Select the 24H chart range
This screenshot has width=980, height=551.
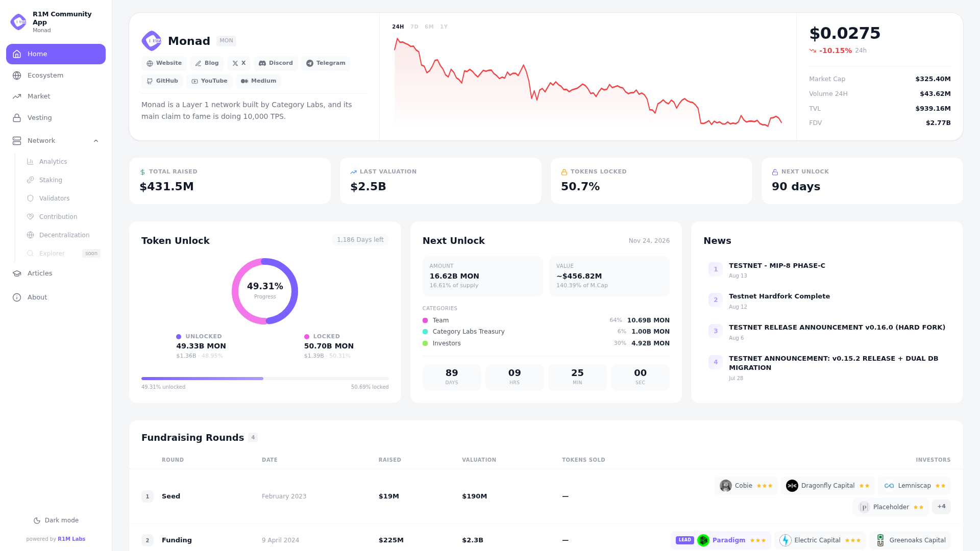398,27
